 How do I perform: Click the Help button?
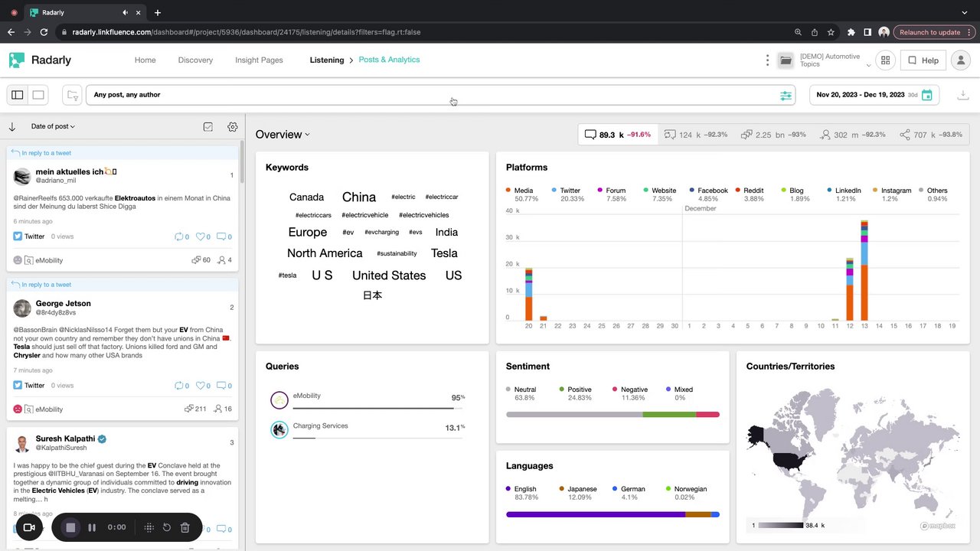click(x=922, y=60)
